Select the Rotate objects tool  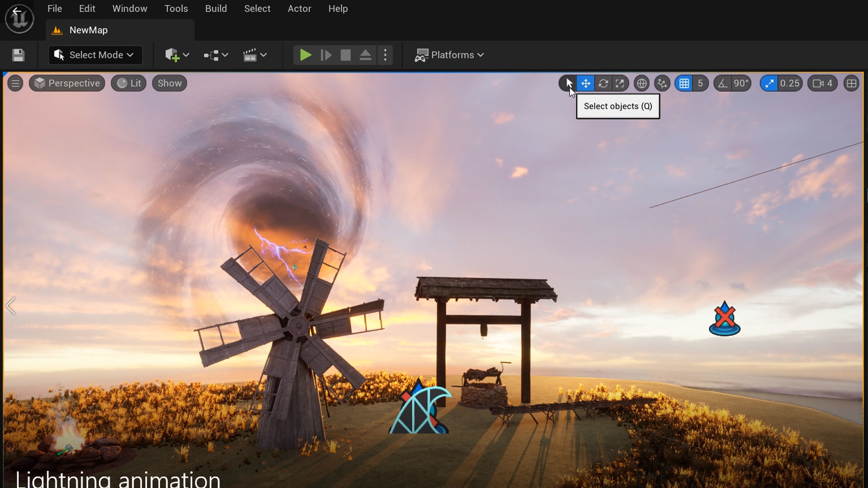(x=603, y=84)
